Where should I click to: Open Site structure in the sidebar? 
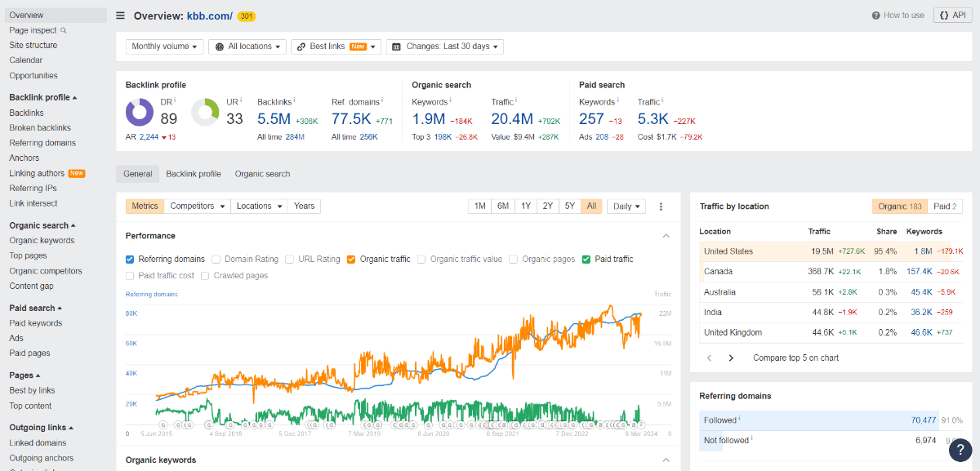(x=33, y=45)
